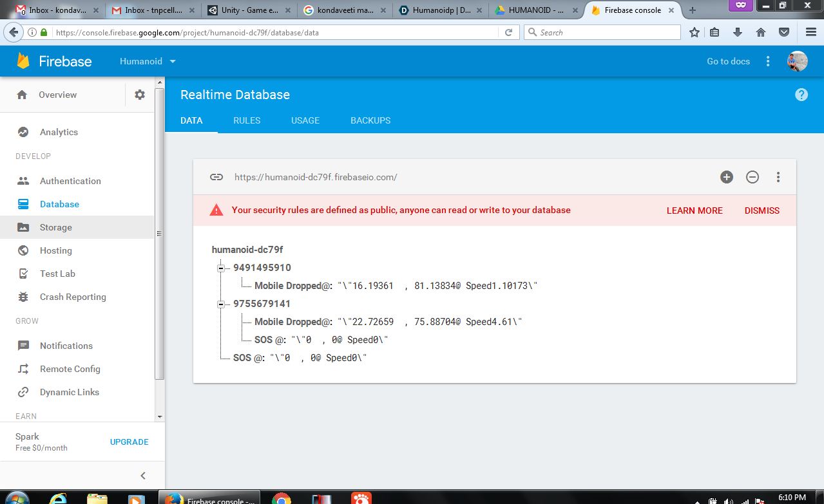
Task: Collapse the 9755679141 node
Action: pyautogui.click(x=220, y=304)
